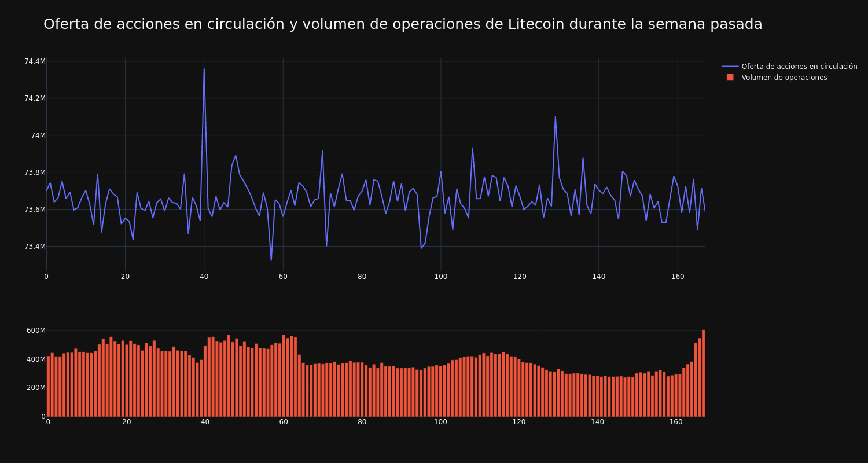The height and width of the screenshot is (463, 868).
Task: Click the 74.4M y-axis label
Action: (35, 61)
